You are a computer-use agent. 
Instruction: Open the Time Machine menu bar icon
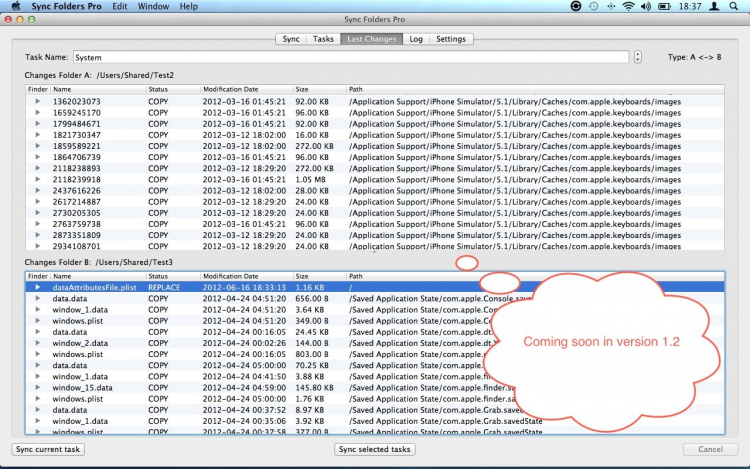[594, 6]
